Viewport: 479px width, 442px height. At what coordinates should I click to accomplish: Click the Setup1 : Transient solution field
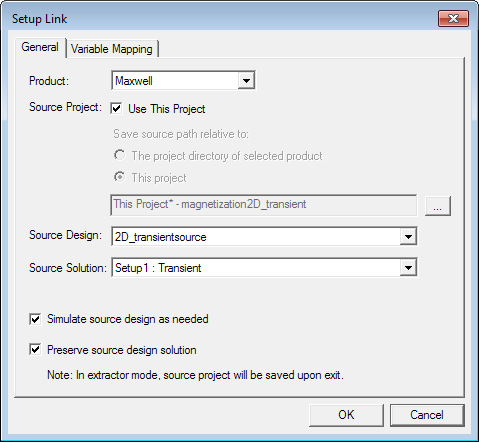264,268
